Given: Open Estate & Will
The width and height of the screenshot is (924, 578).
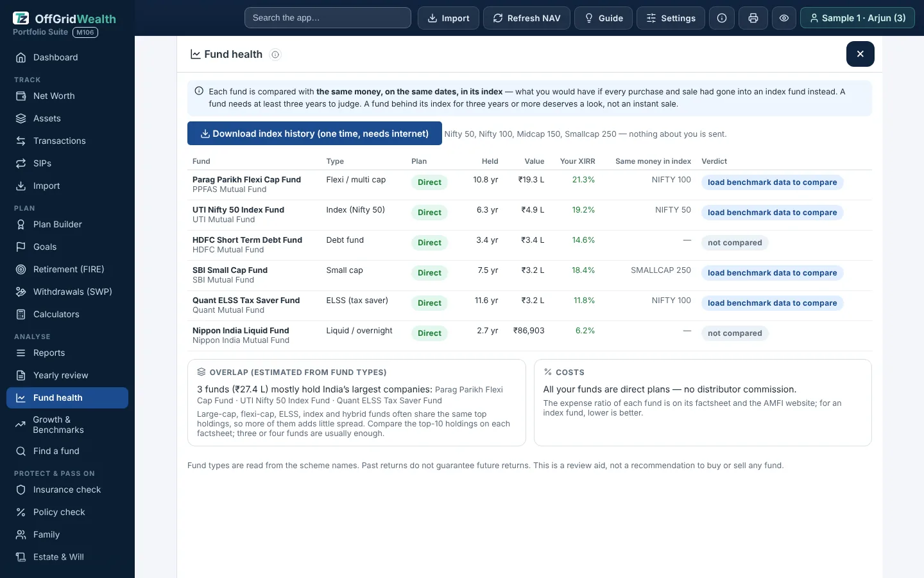Looking at the screenshot, I should [67, 557].
